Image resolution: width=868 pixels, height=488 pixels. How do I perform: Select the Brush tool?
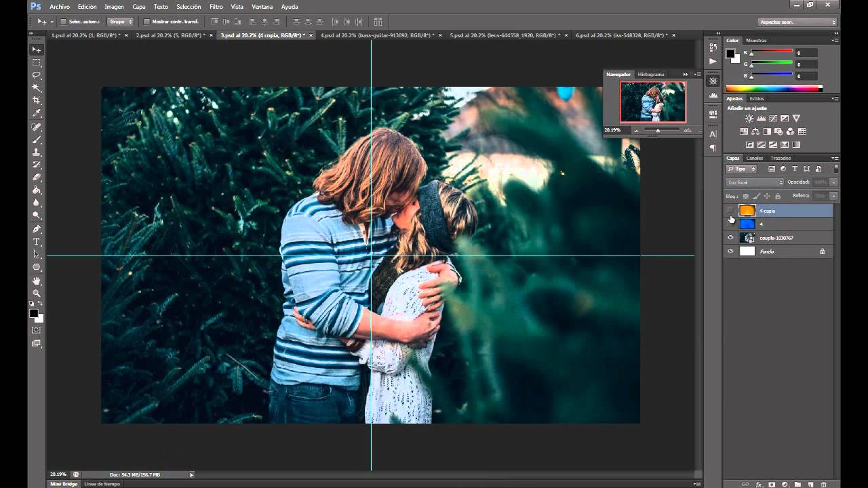coord(37,140)
